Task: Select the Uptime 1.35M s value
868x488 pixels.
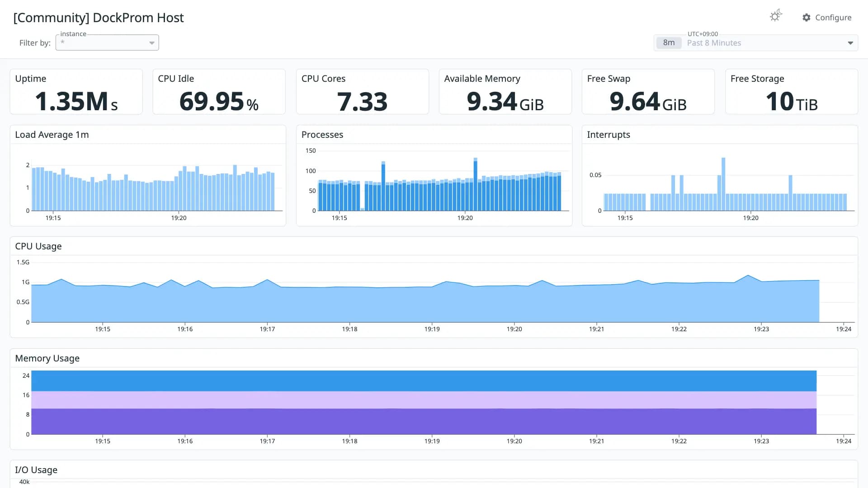Action: pyautogui.click(x=76, y=101)
